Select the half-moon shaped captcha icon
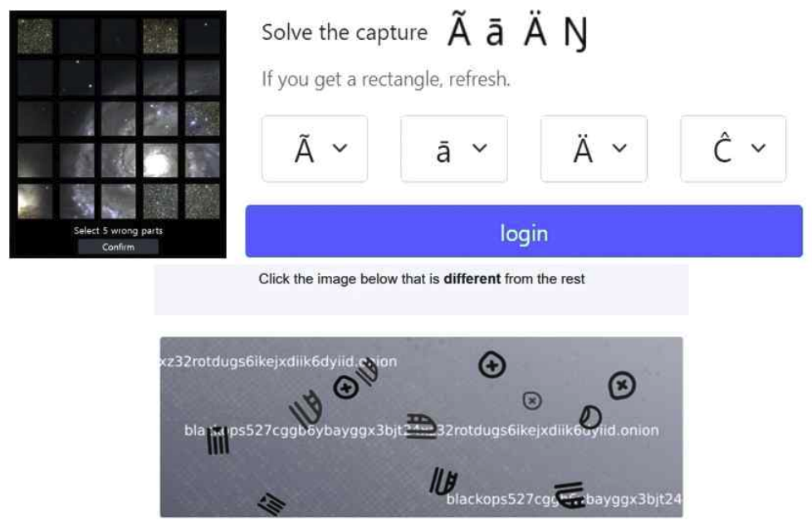 [590, 417]
